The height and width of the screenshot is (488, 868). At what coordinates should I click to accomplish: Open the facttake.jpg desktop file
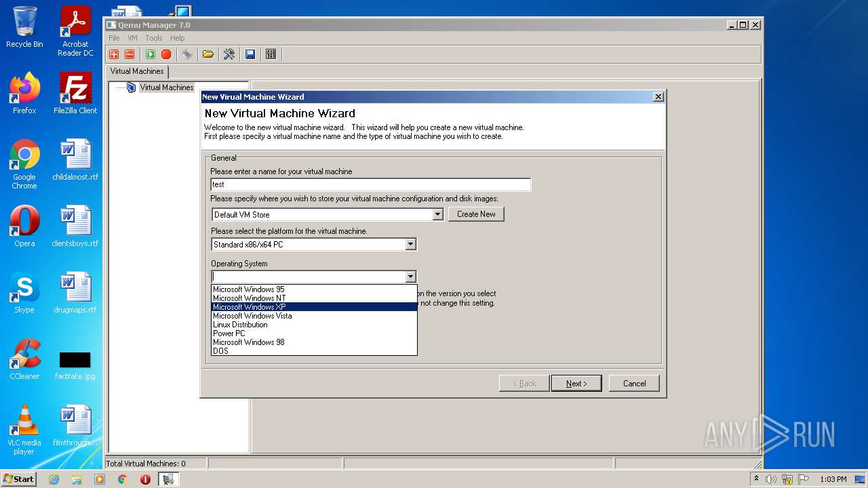[x=75, y=365]
